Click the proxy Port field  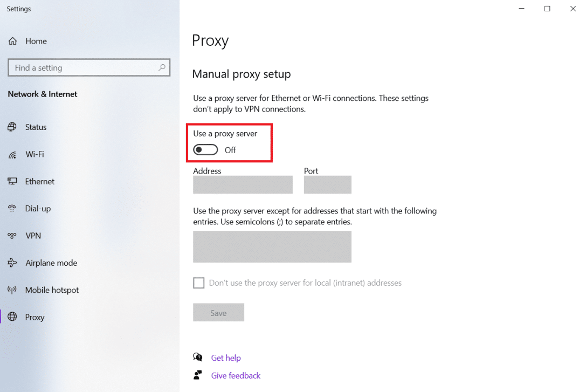coord(328,185)
